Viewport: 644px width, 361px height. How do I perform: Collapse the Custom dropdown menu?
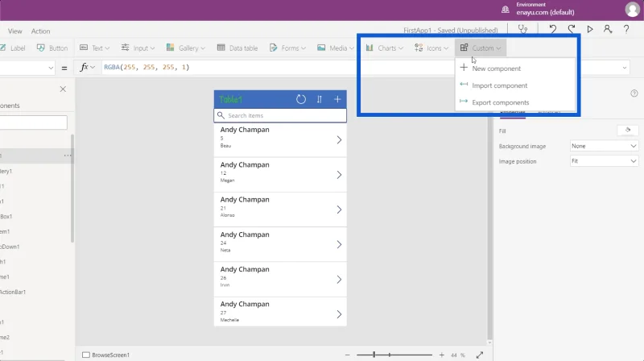click(x=481, y=48)
